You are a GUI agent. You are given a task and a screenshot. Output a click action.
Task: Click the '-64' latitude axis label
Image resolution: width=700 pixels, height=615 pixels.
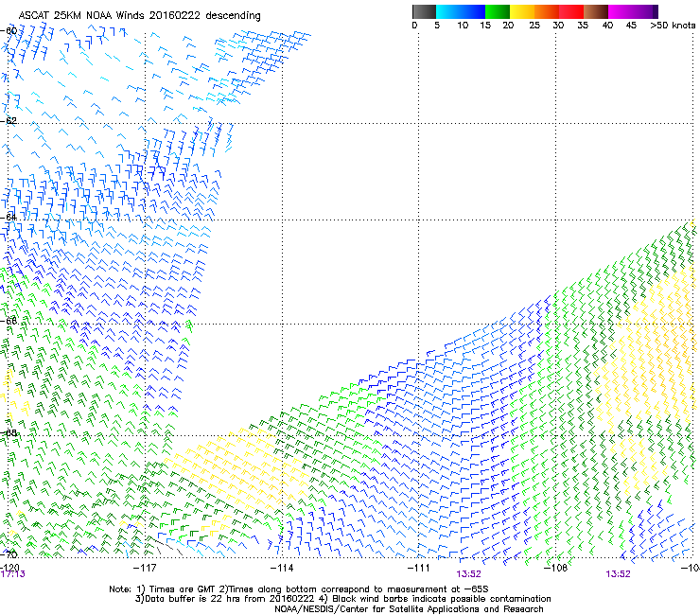point(9,217)
